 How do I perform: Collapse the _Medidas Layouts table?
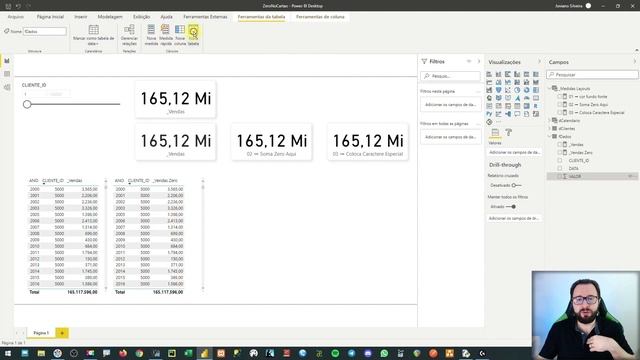pos(549,89)
